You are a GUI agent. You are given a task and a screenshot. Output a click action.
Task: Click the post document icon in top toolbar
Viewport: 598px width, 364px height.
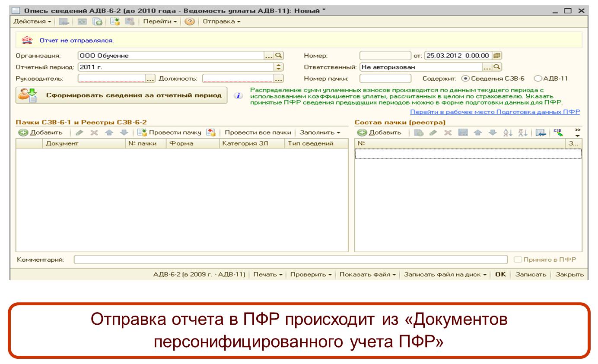pyautogui.click(x=115, y=22)
